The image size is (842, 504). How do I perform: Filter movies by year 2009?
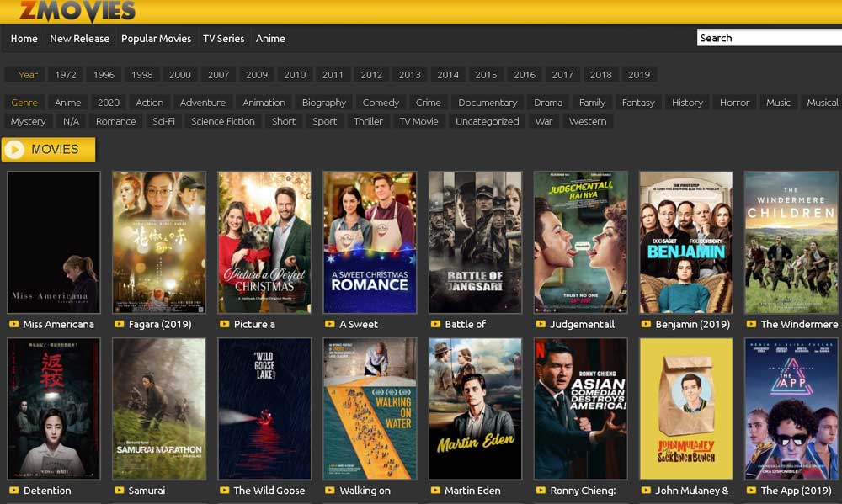pos(257,75)
